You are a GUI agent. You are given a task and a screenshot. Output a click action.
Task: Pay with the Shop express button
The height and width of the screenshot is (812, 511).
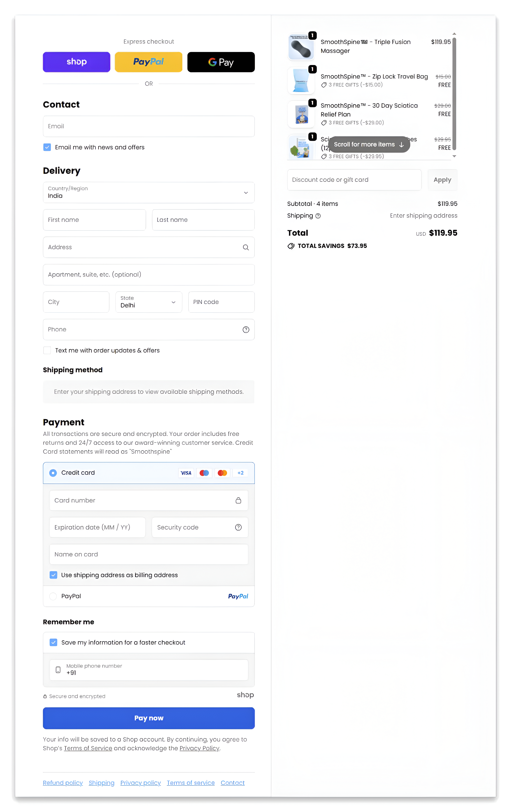tap(76, 62)
